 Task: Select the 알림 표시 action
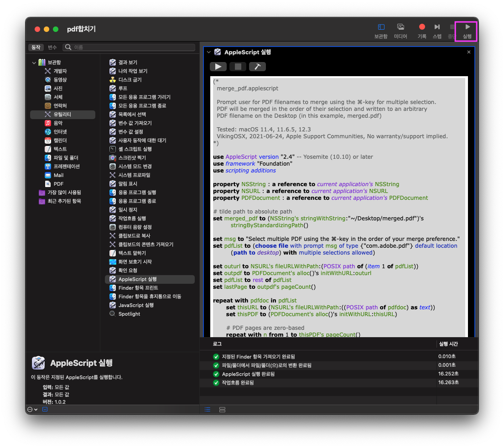[x=128, y=184]
